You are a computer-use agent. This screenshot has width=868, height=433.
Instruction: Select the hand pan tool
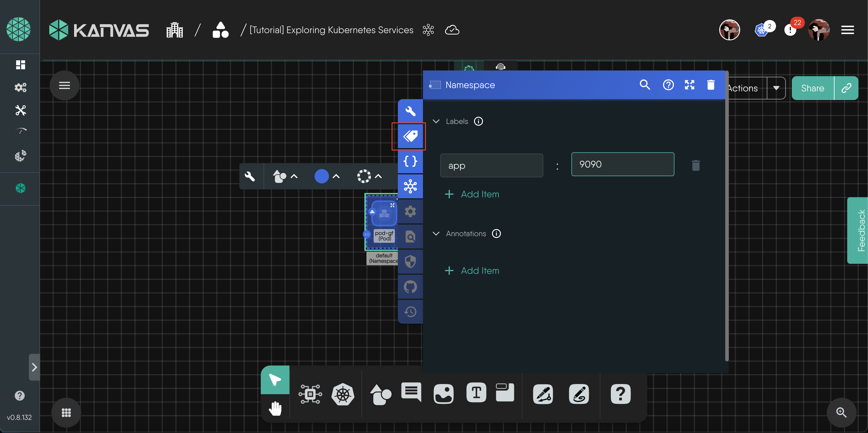click(275, 409)
